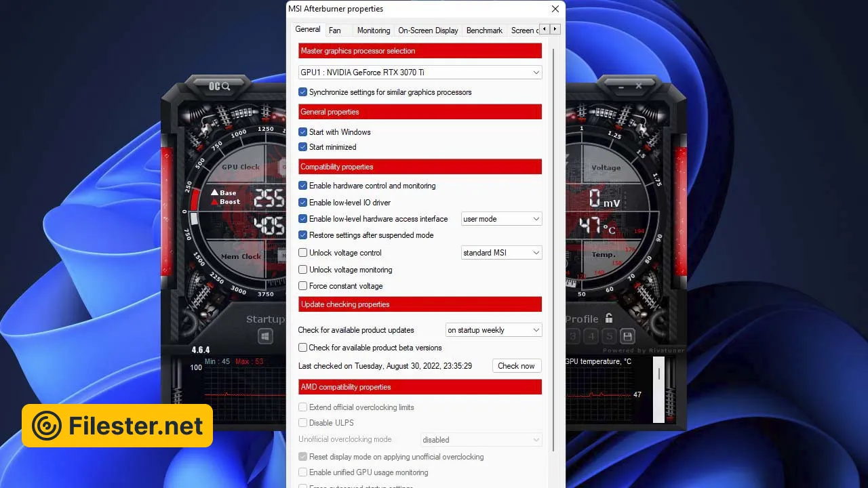
Task: Toggle Check for available product beta versions
Action: tap(303, 348)
